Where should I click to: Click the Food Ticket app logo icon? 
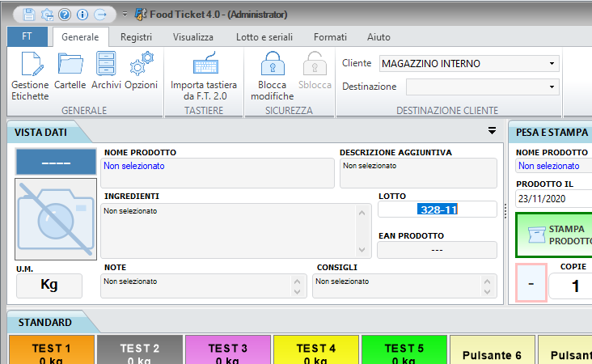[141, 15]
